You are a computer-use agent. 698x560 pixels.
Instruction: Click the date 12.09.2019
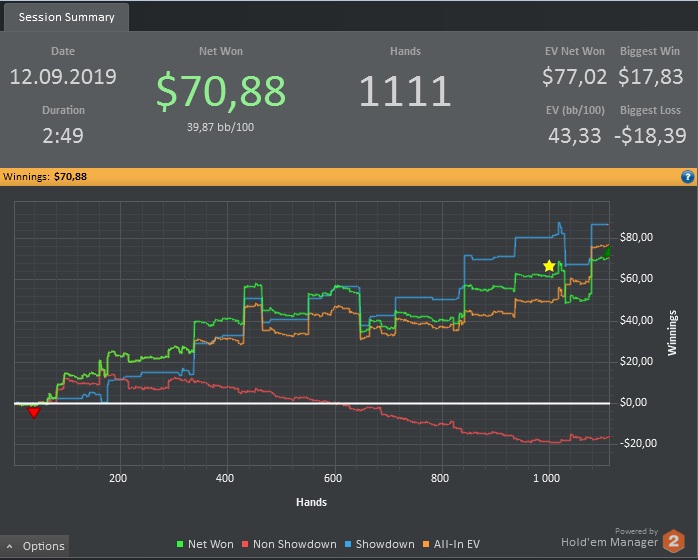pyautogui.click(x=63, y=77)
